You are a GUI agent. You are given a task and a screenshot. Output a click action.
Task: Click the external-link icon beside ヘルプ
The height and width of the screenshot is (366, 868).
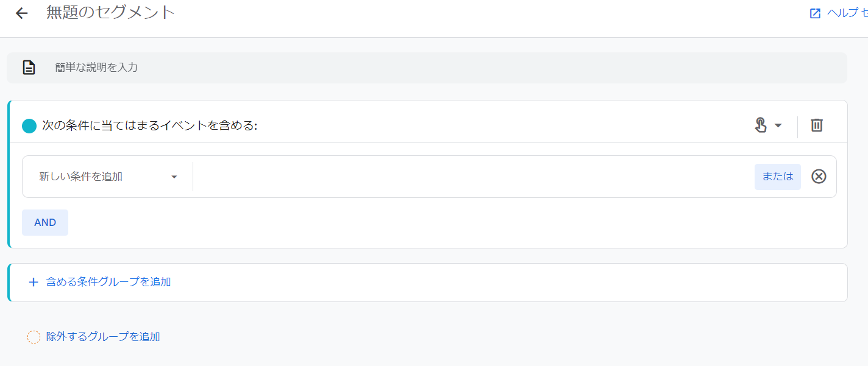(x=815, y=13)
